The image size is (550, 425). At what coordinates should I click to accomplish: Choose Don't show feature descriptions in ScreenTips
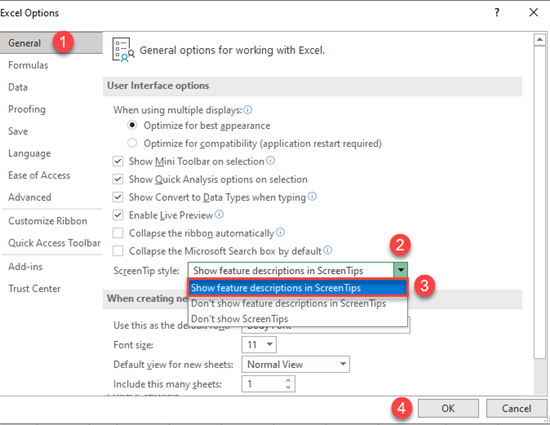[298, 303]
